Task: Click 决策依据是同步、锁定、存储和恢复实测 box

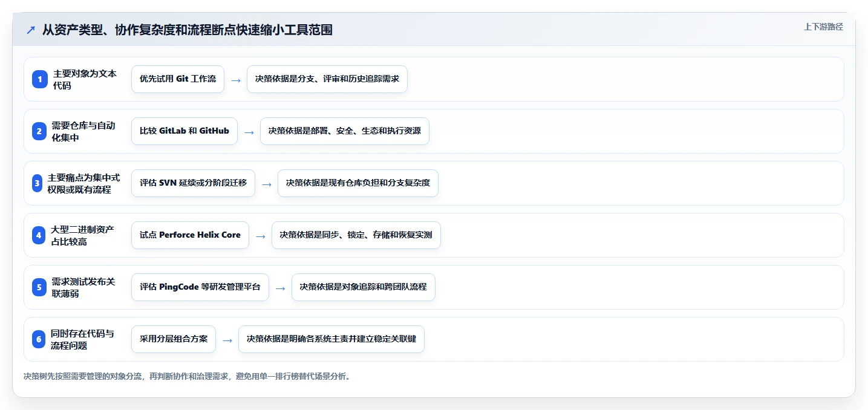Action: [x=356, y=235]
